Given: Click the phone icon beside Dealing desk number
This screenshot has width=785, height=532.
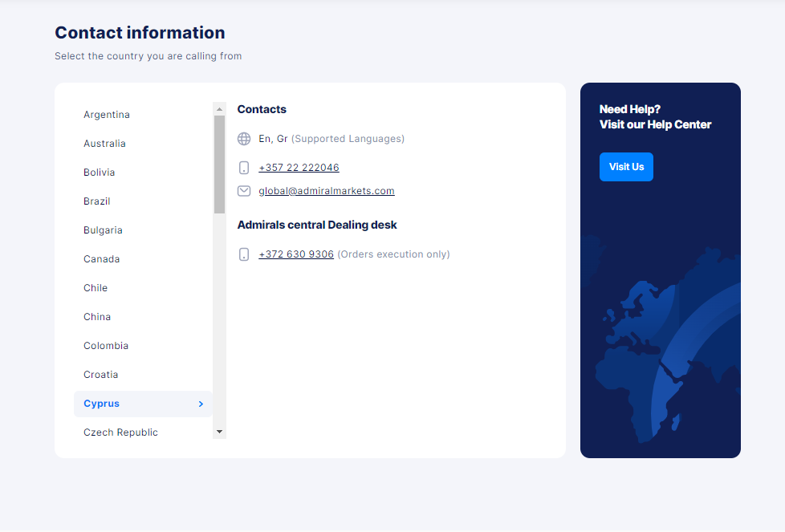Looking at the screenshot, I should tap(244, 254).
